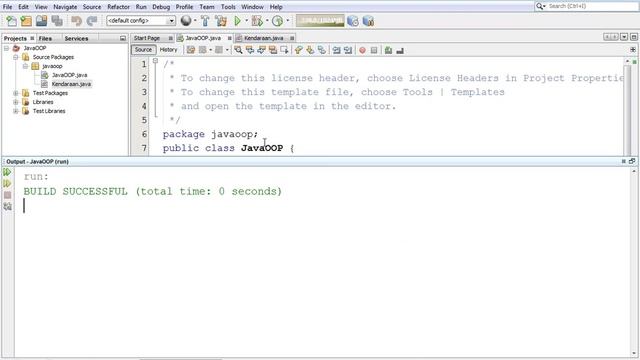Expand the Test Libraries node
The image size is (640, 360).
[x=16, y=111]
